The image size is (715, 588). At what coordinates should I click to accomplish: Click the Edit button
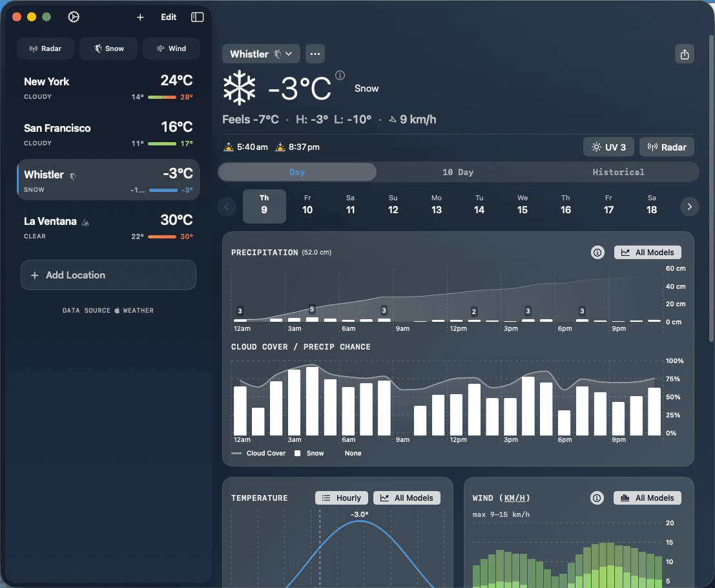coord(169,17)
